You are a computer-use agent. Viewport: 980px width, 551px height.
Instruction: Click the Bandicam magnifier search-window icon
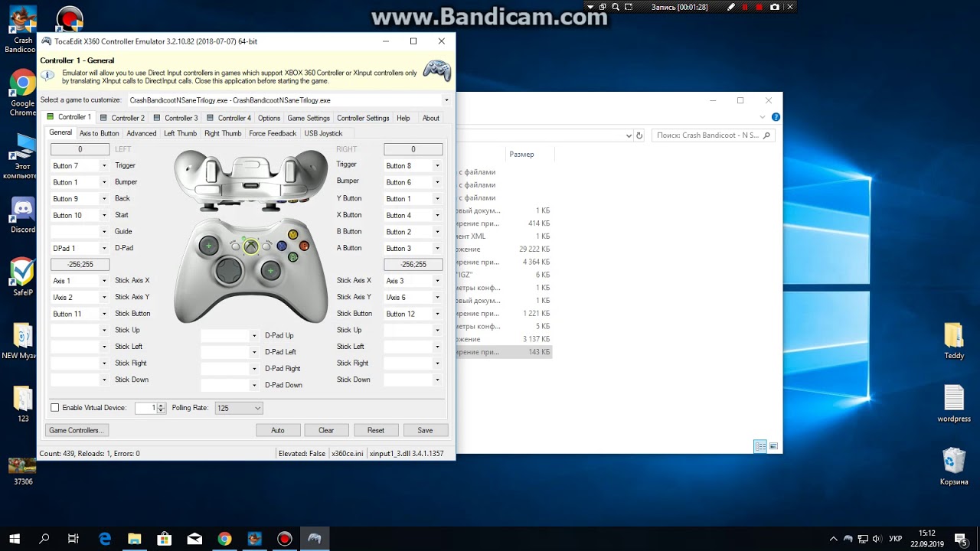click(x=616, y=7)
